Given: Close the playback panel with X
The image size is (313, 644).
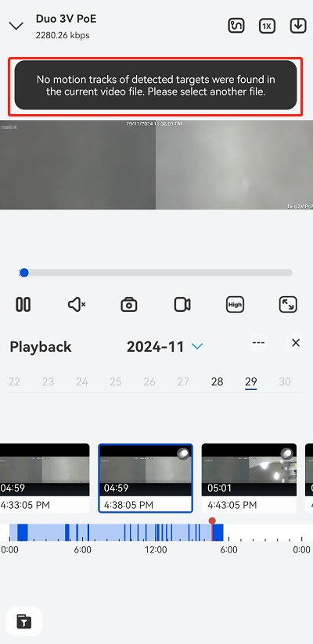Looking at the screenshot, I should 296,343.
